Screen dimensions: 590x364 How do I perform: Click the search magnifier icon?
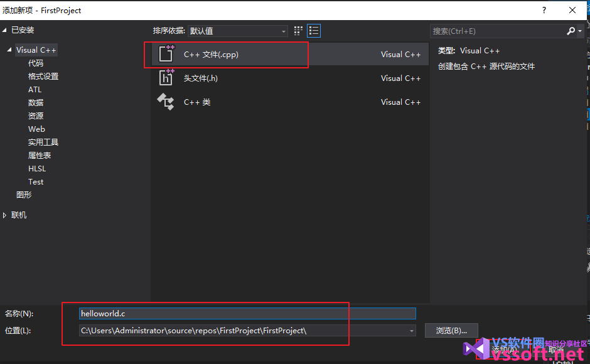[x=571, y=31]
